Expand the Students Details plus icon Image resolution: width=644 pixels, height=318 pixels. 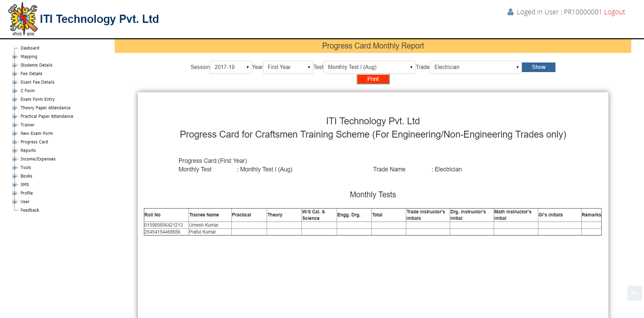pos(14,65)
